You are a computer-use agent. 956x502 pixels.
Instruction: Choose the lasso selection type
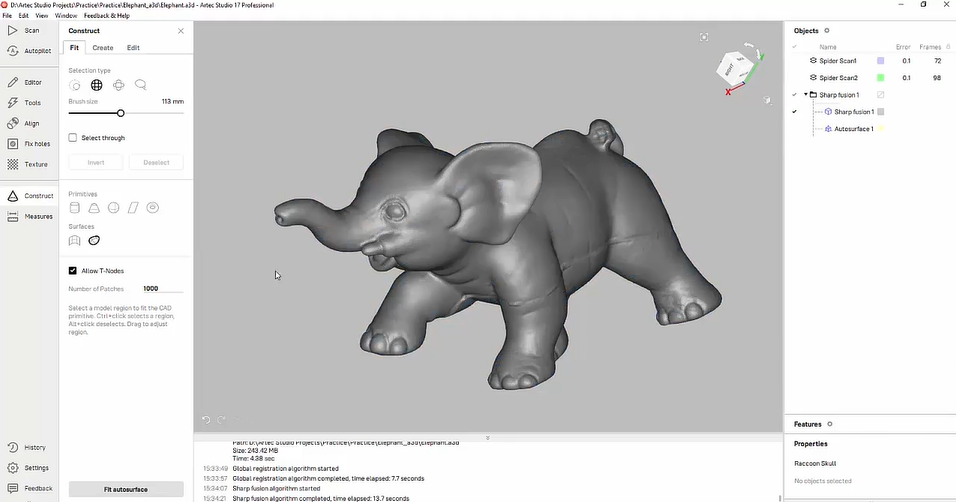140,85
